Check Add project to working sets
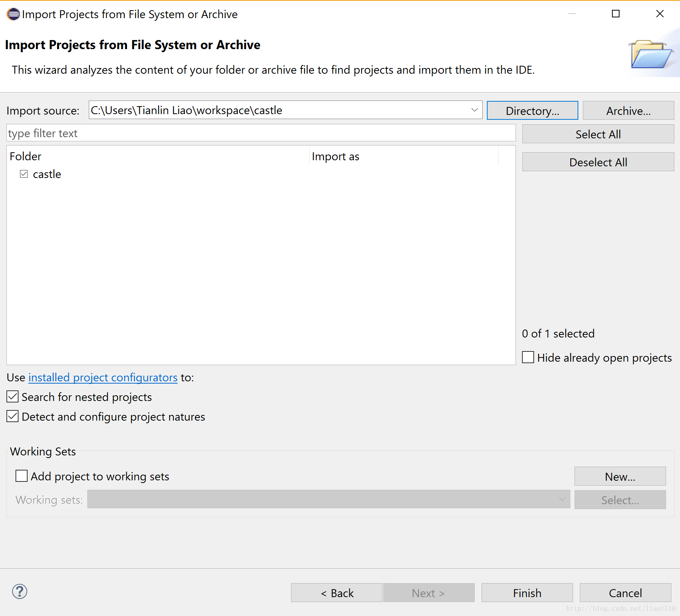This screenshot has width=680, height=616. click(x=22, y=476)
